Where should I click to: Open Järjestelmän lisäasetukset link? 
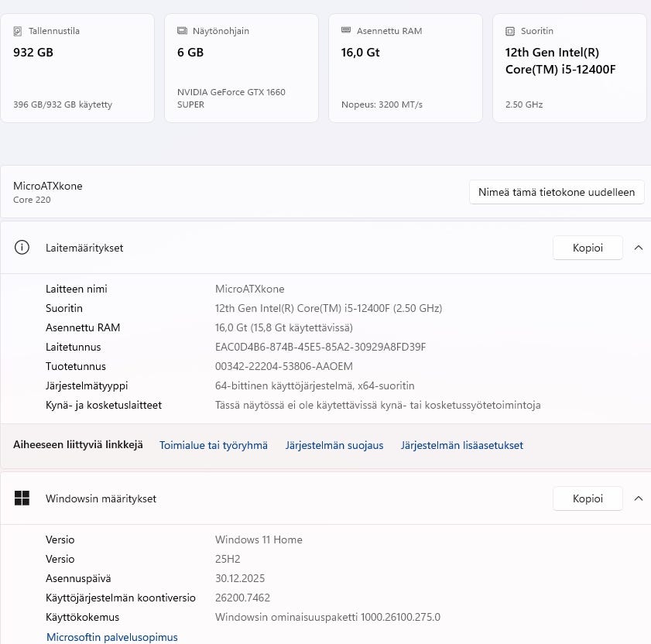461,445
